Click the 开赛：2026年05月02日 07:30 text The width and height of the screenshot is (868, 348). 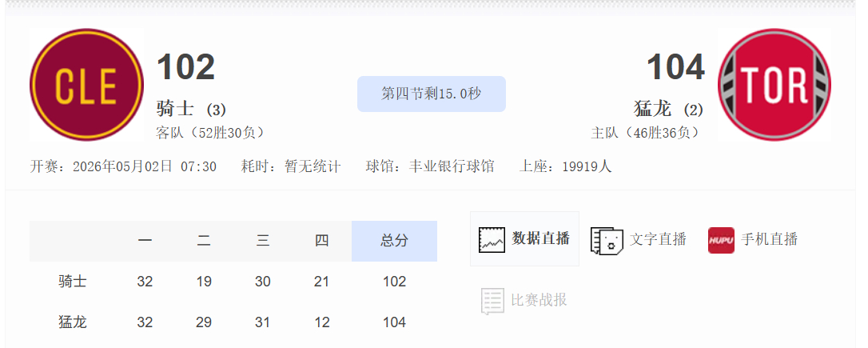point(123,166)
